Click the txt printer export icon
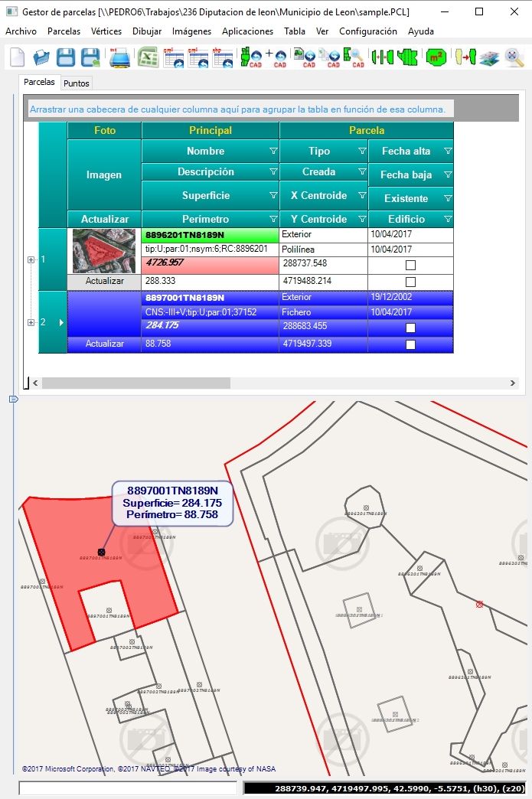Viewport: 532px width, 799px height. coord(119,57)
